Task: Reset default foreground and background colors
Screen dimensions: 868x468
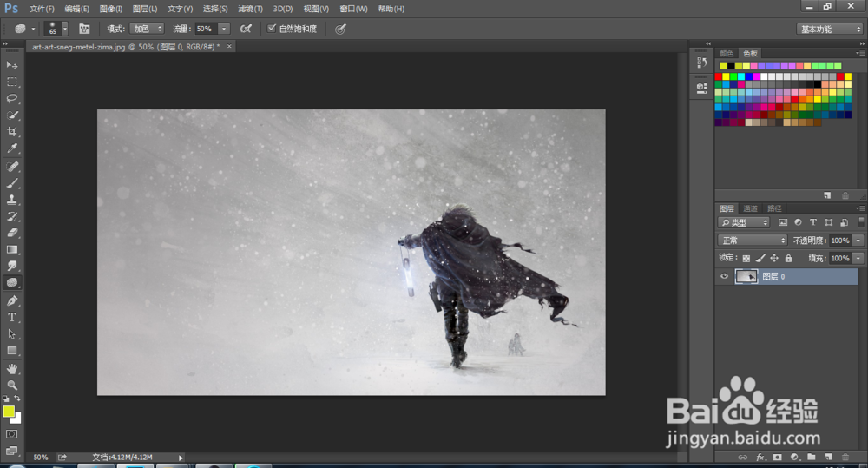Action: pyautogui.click(x=5, y=399)
